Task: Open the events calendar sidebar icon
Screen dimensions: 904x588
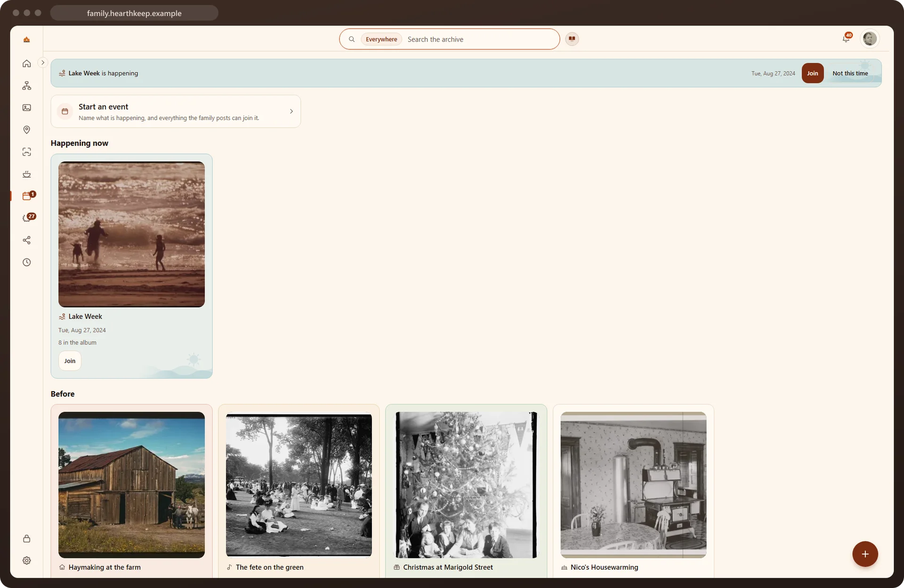Action: [x=27, y=196]
